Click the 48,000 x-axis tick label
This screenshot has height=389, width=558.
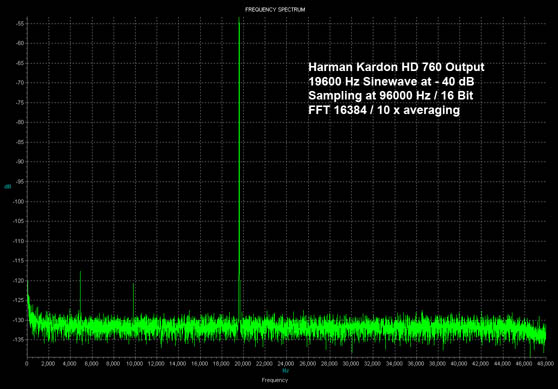(545, 364)
